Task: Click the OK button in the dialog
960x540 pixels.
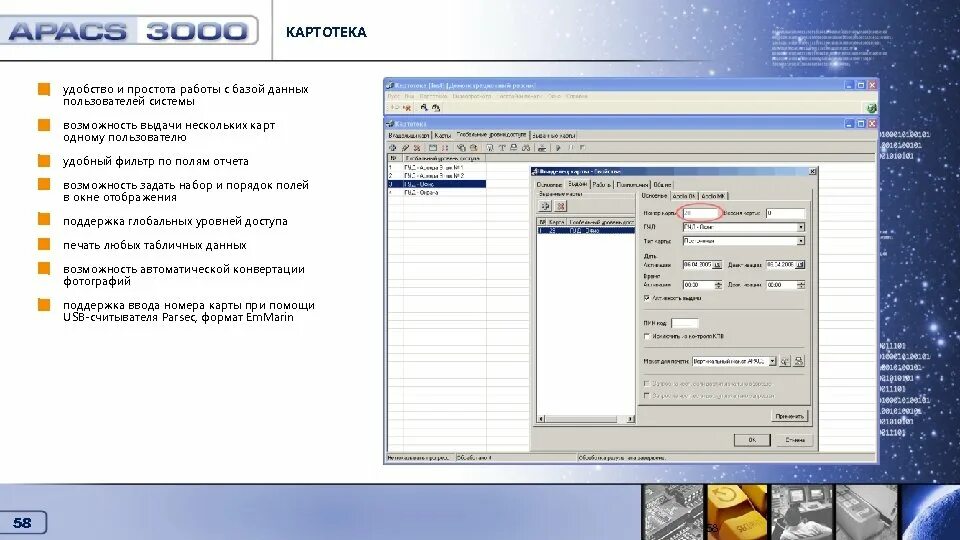Action: pos(752,440)
